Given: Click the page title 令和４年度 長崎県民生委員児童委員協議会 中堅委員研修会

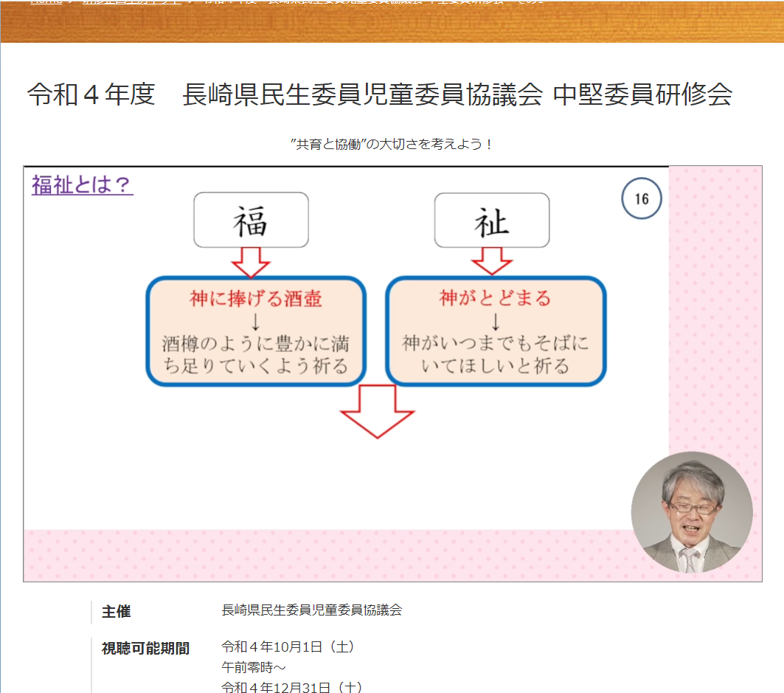Looking at the screenshot, I should [x=380, y=94].
